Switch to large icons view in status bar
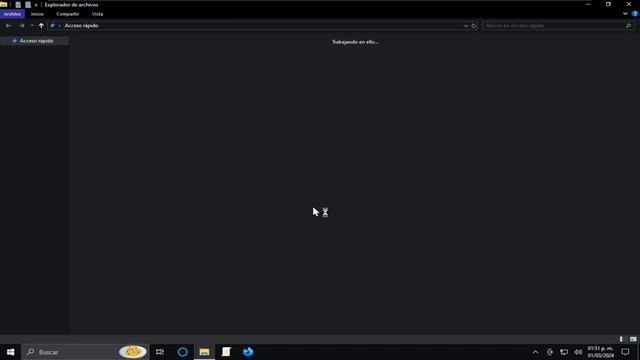This screenshot has width=640, height=360. click(633, 339)
